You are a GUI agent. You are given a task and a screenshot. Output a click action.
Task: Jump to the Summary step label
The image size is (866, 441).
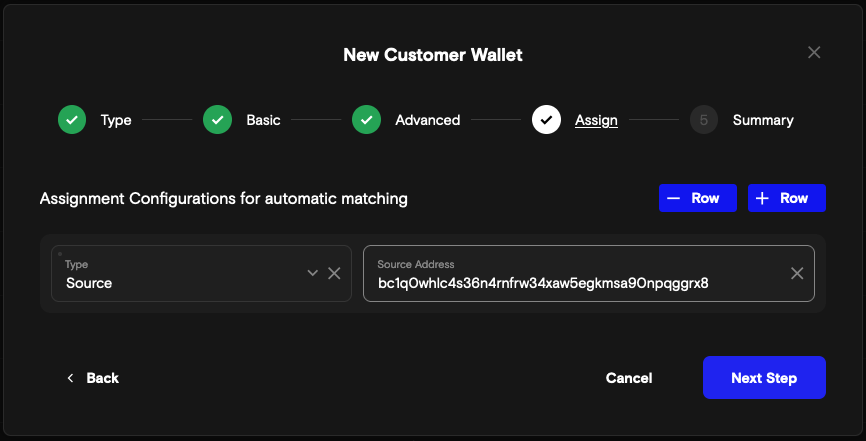(763, 120)
